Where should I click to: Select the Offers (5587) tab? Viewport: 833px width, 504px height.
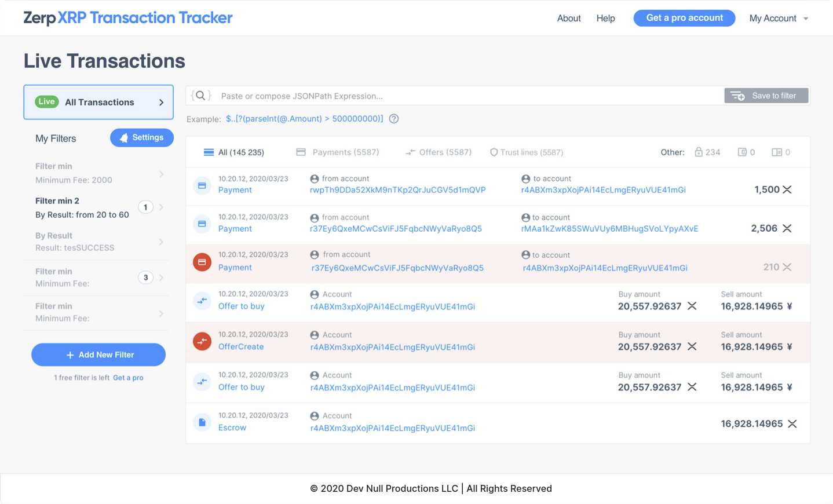(439, 152)
